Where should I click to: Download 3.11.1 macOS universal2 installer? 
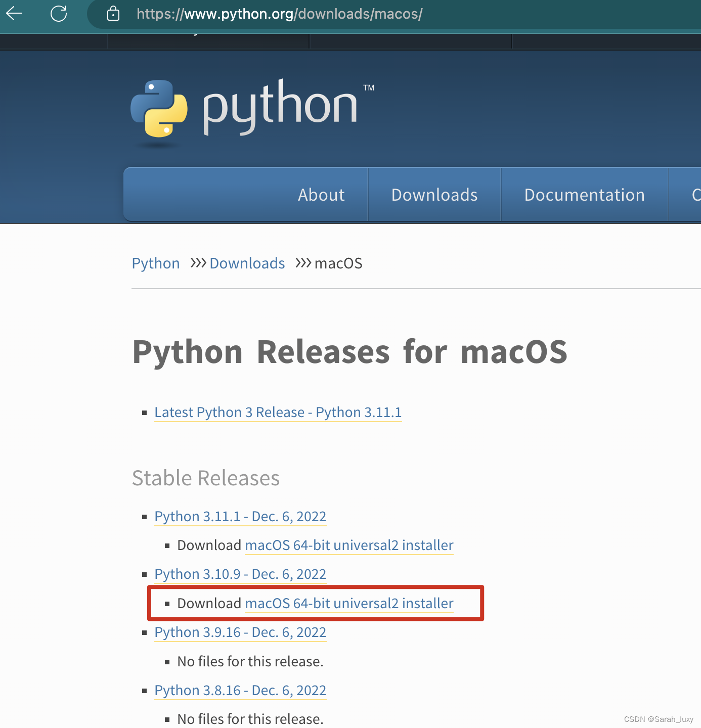click(x=349, y=545)
